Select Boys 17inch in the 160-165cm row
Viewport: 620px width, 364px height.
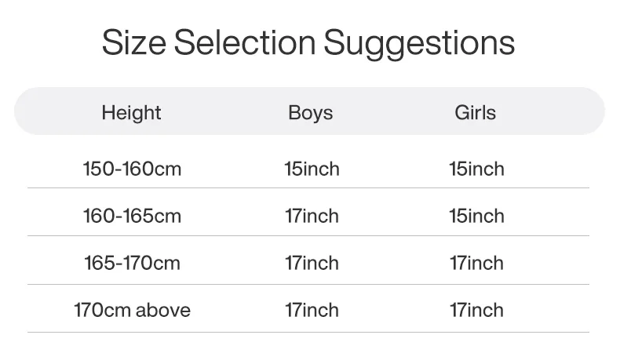tap(312, 216)
